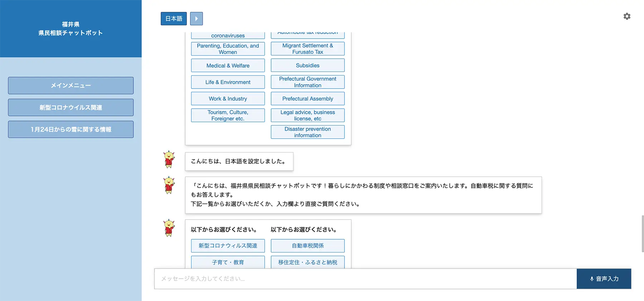Screen dimensions: 644x301
Task: Click the chatbot welcome message text
Action: click(x=363, y=195)
